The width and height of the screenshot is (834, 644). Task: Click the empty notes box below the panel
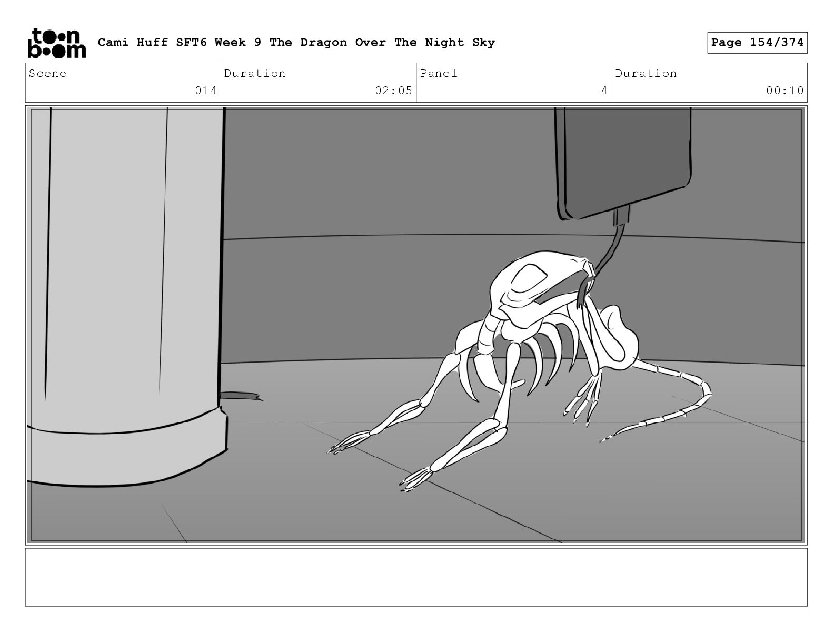416,577
